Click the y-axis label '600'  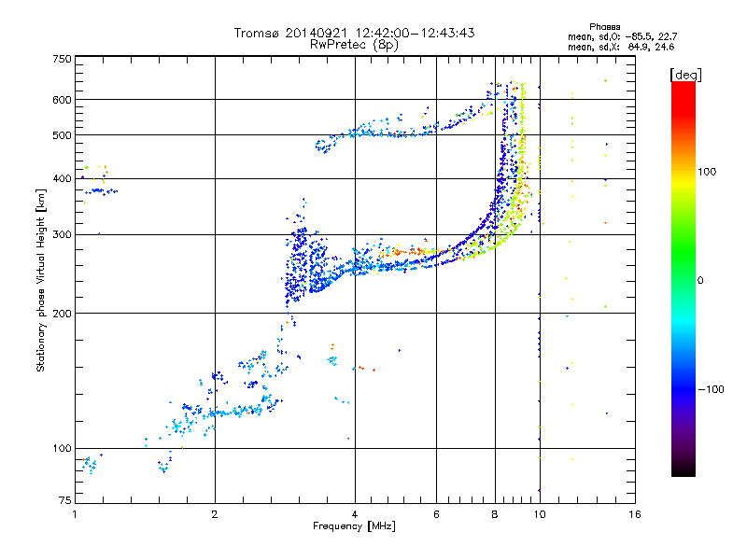tap(63, 100)
